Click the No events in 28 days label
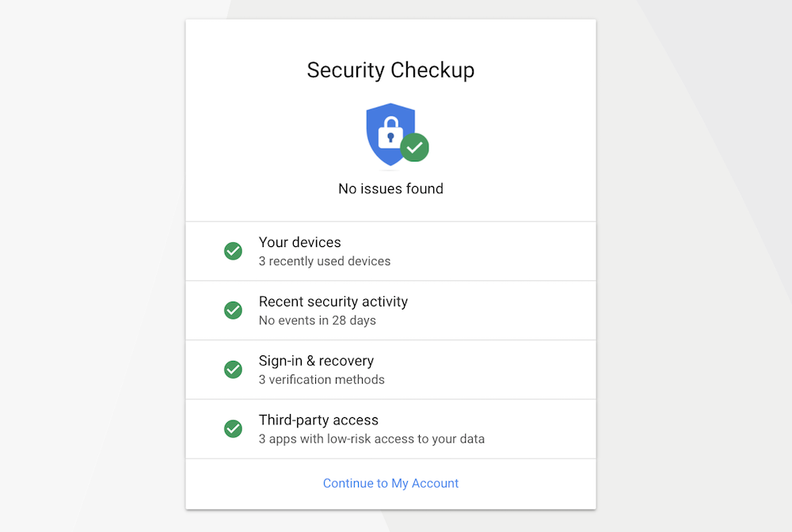This screenshot has height=532, width=792. click(320, 320)
